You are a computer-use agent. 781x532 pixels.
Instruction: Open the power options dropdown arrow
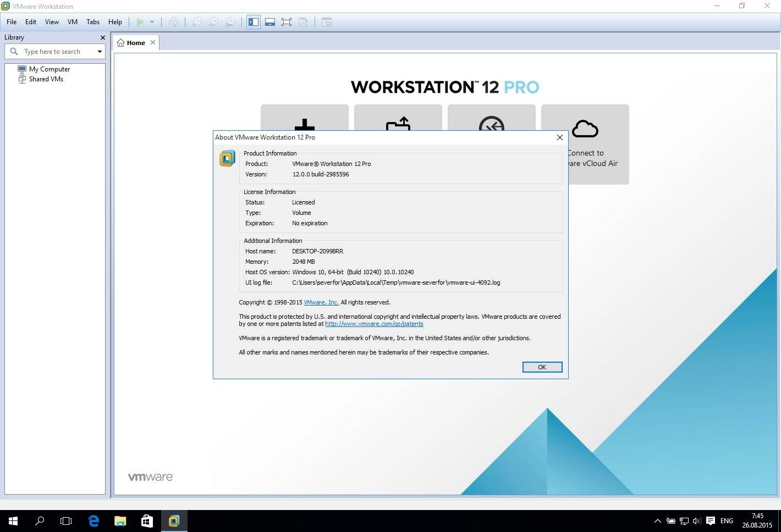[152, 22]
